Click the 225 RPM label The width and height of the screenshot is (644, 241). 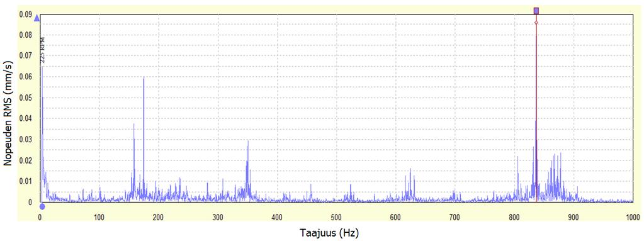point(42,50)
